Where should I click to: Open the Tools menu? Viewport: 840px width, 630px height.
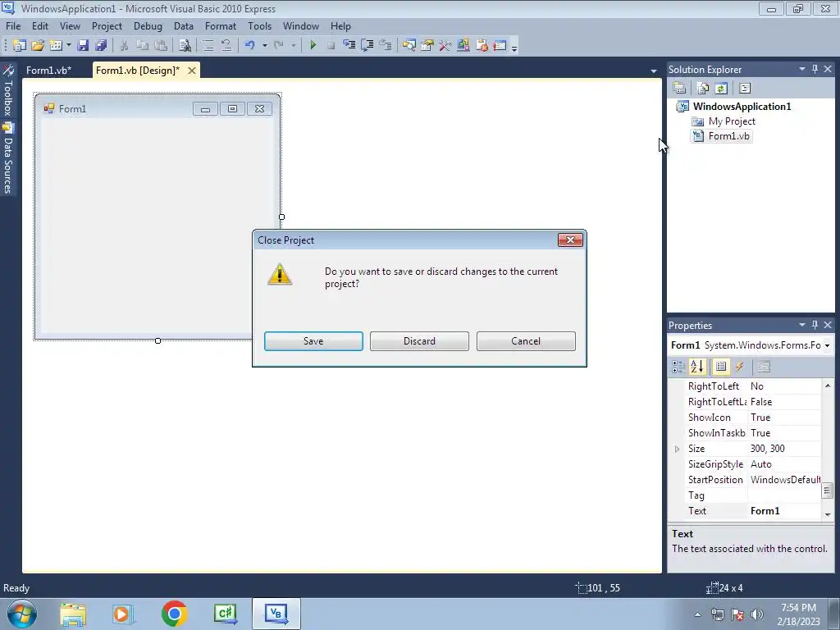click(x=260, y=25)
